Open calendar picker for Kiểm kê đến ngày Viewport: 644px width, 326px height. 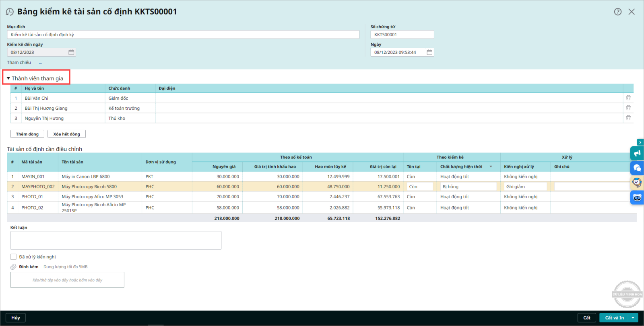(71, 52)
